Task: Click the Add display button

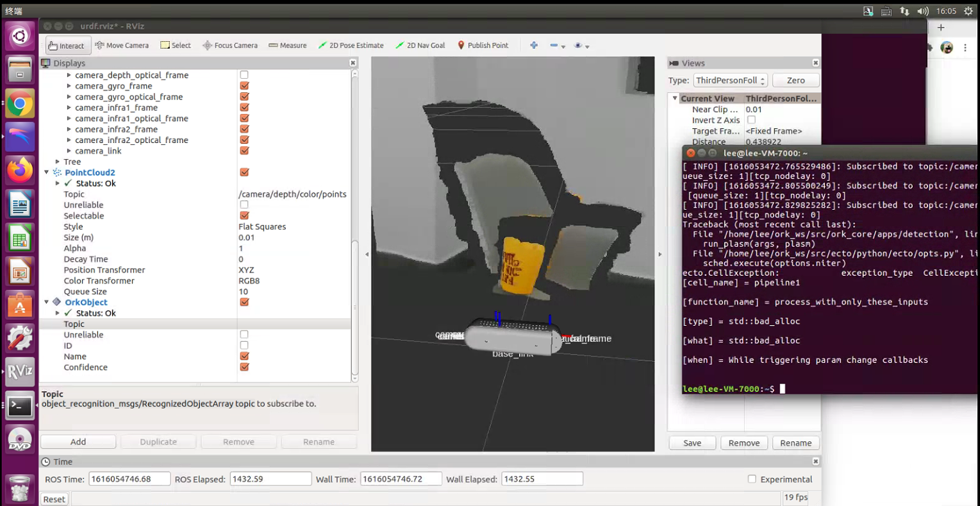Action: (x=78, y=442)
